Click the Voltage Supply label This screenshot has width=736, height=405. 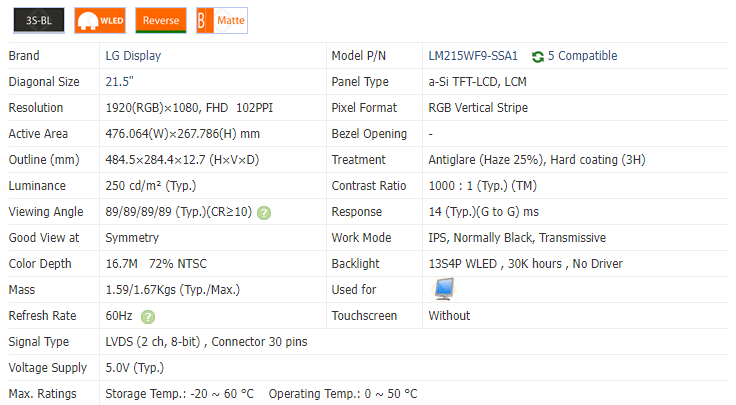(x=48, y=368)
